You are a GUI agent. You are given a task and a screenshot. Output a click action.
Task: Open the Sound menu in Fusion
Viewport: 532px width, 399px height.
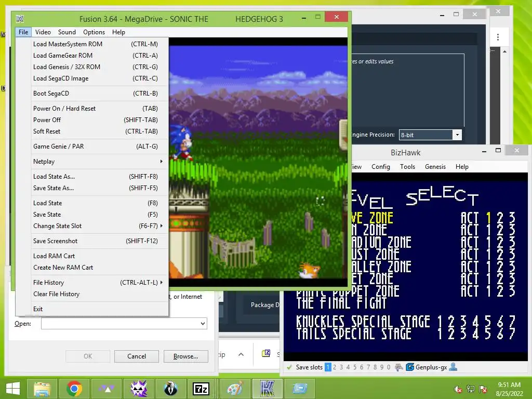pyautogui.click(x=67, y=32)
